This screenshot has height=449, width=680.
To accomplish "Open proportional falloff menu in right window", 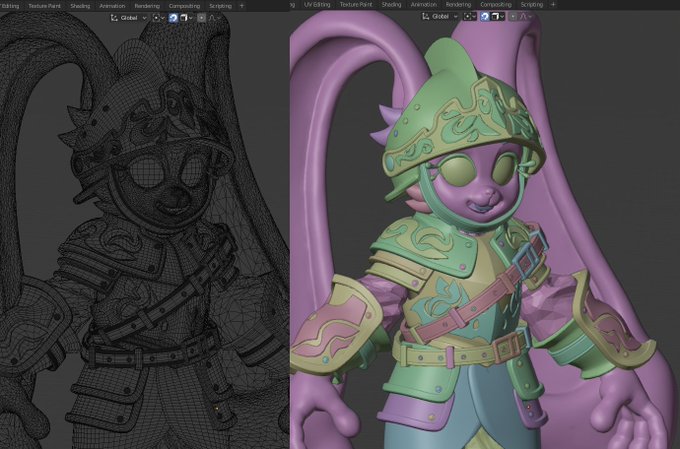I will pyautogui.click(x=526, y=16).
